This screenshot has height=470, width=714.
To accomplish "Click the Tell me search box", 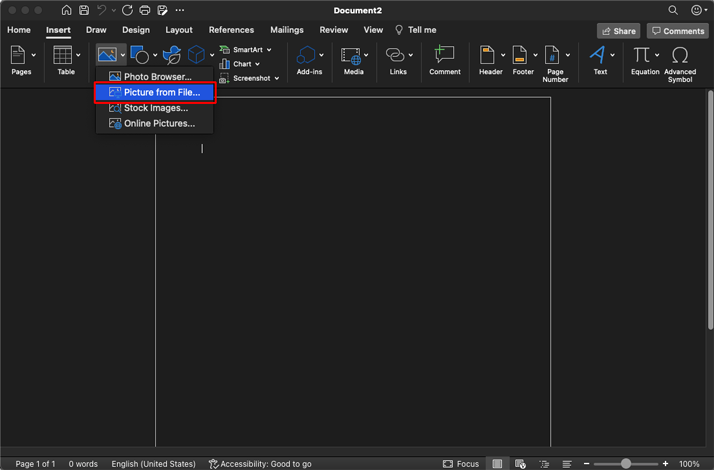I will tap(416, 30).
